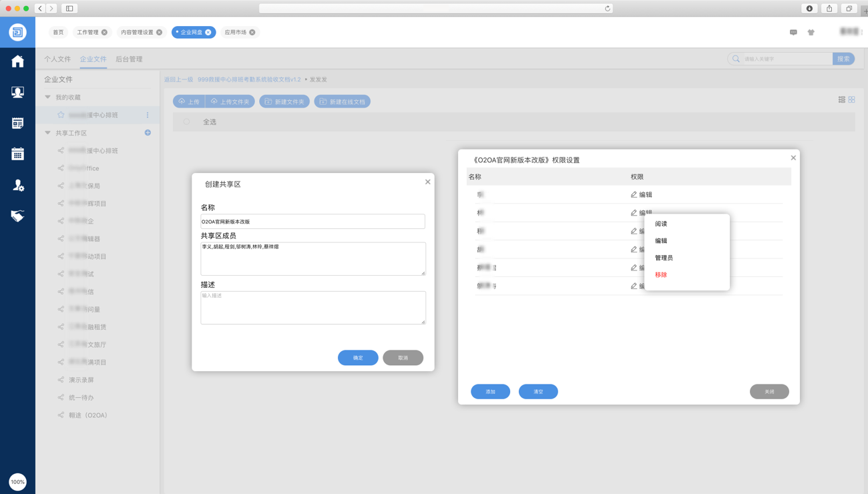The image size is (868, 494).
Task: Click the handshake icon in left sidebar
Action: (x=17, y=216)
